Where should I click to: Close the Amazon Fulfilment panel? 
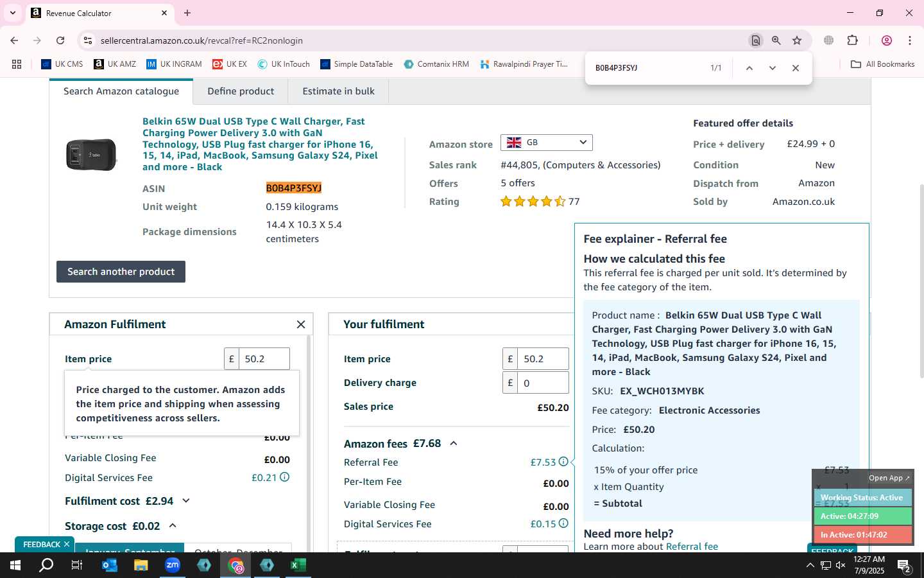pyautogui.click(x=301, y=324)
